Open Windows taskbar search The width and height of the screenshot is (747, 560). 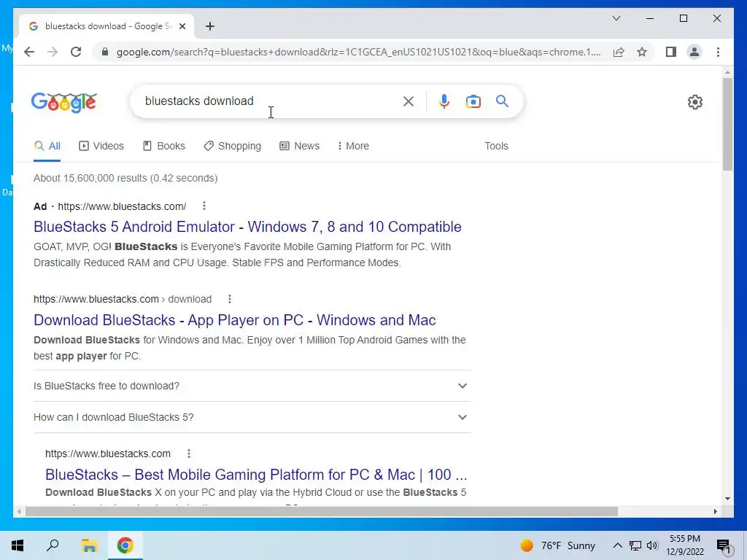coord(53,545)
